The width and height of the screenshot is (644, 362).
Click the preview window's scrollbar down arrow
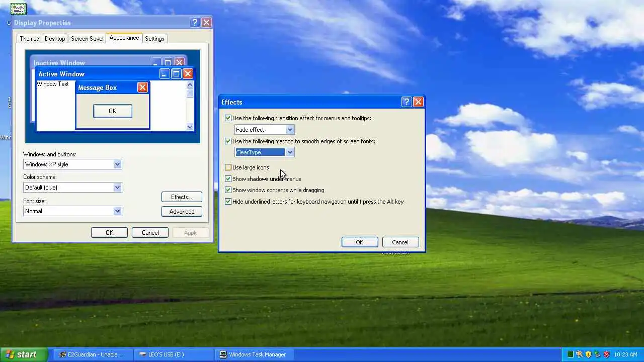(x=190, y=127)
